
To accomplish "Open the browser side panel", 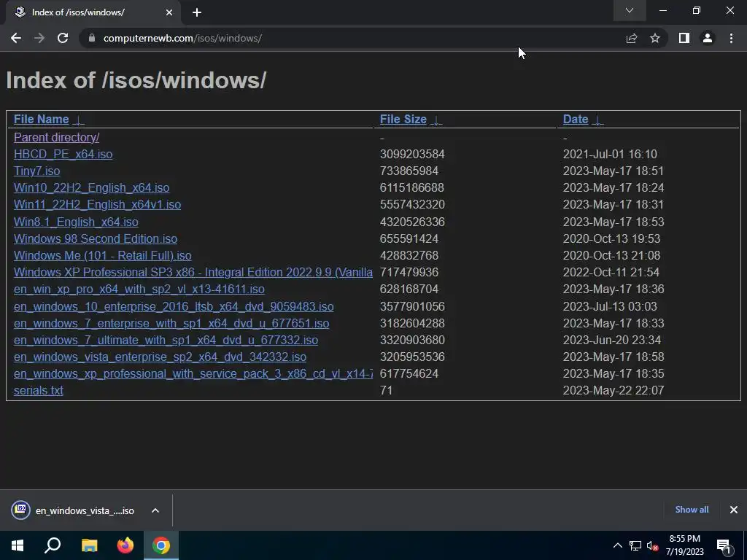I will (x=684, y=38).
